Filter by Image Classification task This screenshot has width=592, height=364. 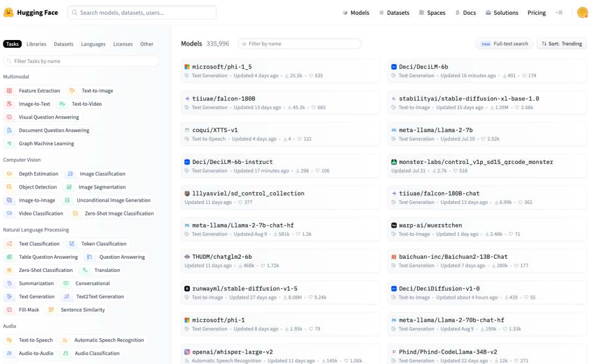(x=96, y=174)
